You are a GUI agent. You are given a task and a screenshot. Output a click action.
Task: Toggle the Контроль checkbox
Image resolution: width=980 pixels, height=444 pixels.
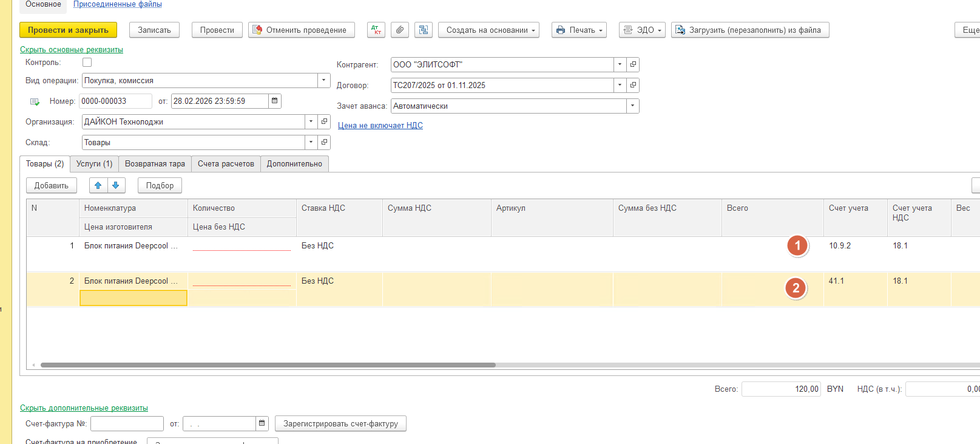[87, 63]
